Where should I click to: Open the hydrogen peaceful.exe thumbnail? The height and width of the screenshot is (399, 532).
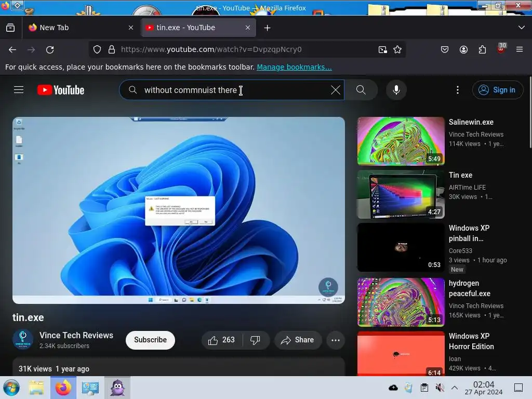(401, 302)
